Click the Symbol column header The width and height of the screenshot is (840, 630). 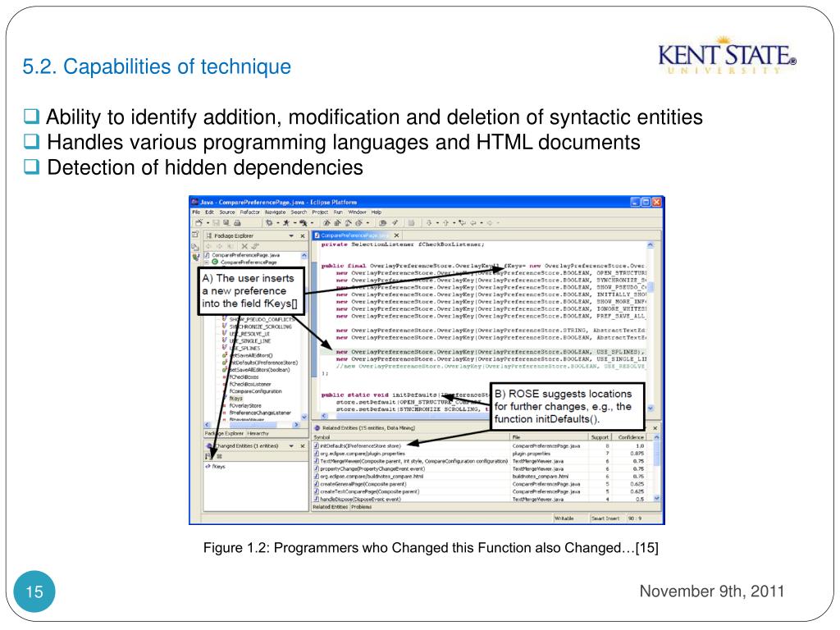pos(411,438)
